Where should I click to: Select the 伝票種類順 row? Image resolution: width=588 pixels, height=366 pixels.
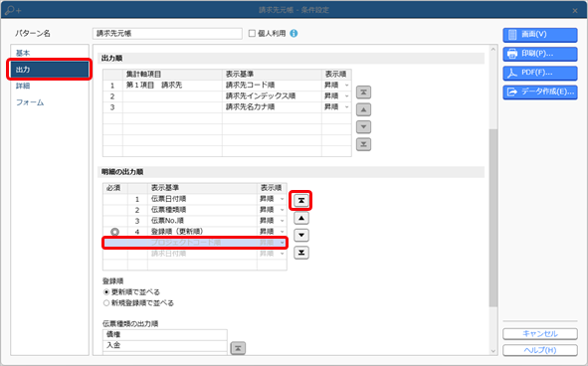coord(195,210)
